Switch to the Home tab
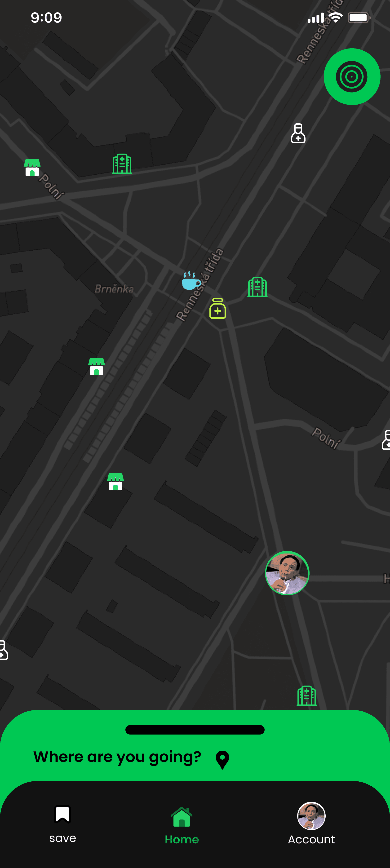The image size is (390, 868). (182, 826)
